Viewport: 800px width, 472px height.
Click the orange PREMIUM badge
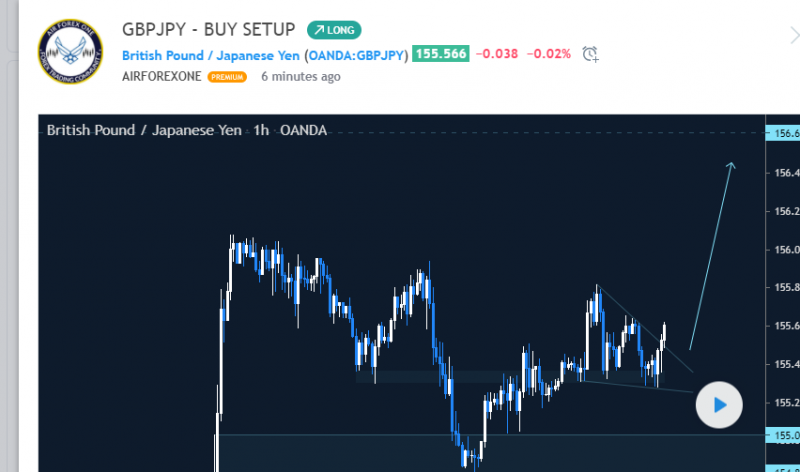pos(227,76)
